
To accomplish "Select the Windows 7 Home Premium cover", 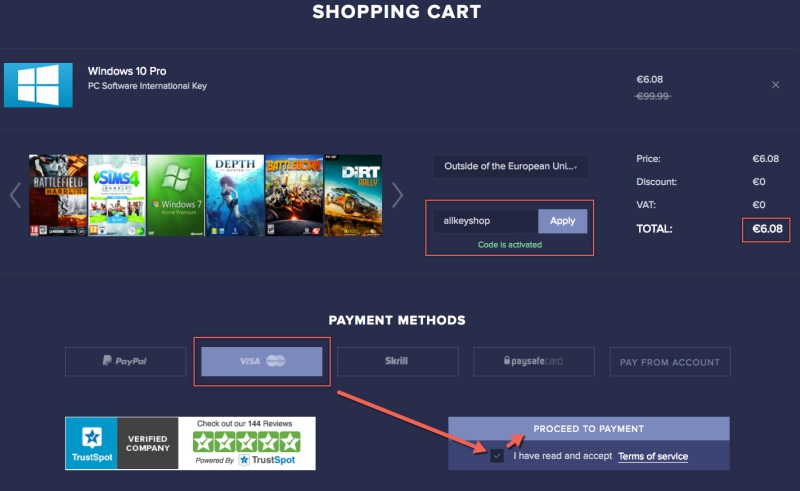I will 176,195.
